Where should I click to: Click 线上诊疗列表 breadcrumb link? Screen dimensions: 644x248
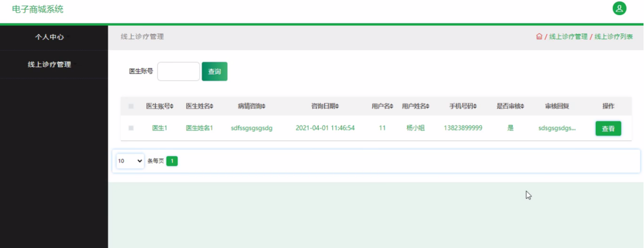[614, 37]
